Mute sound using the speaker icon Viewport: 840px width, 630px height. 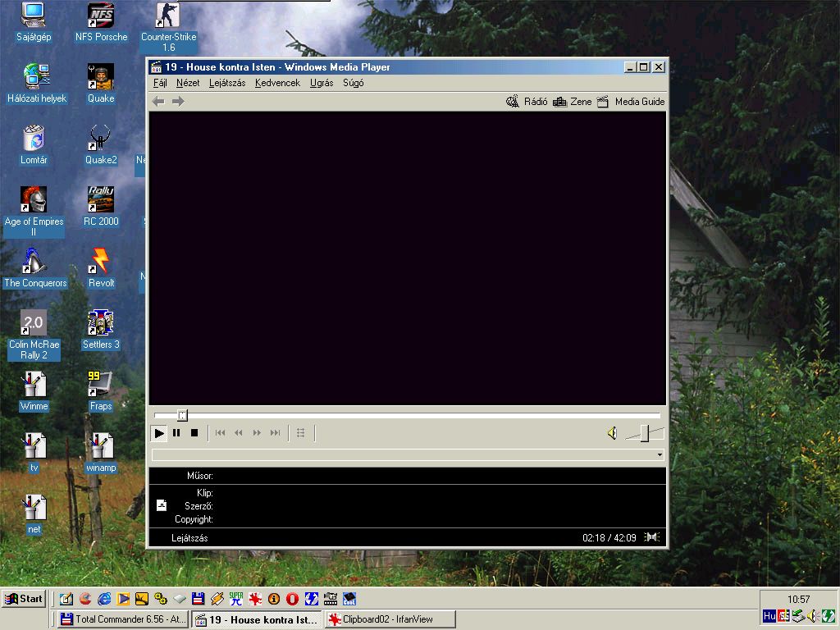[612, 433]
